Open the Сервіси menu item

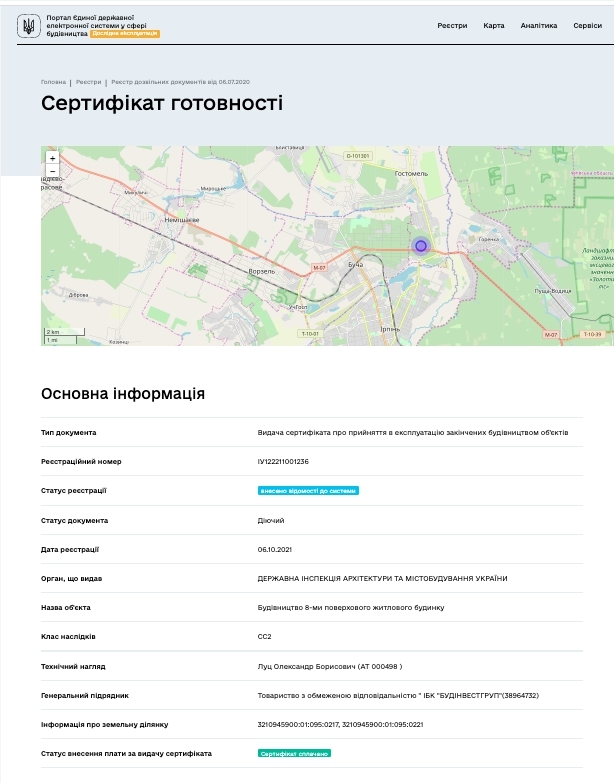coord(588,25)
